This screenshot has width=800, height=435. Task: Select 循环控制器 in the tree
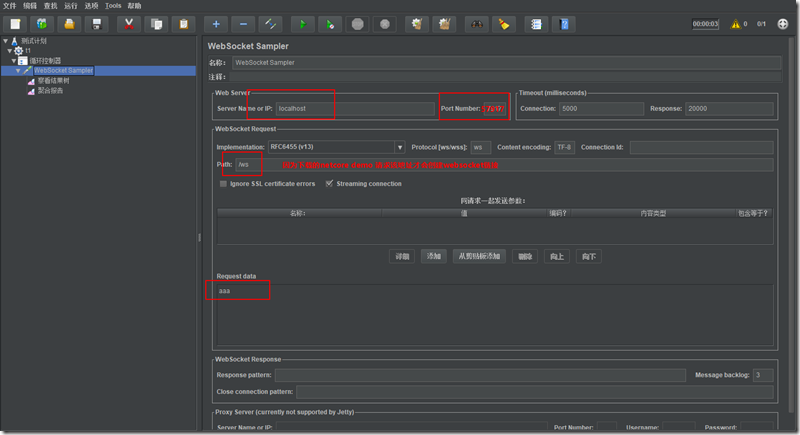pos(45,61)
